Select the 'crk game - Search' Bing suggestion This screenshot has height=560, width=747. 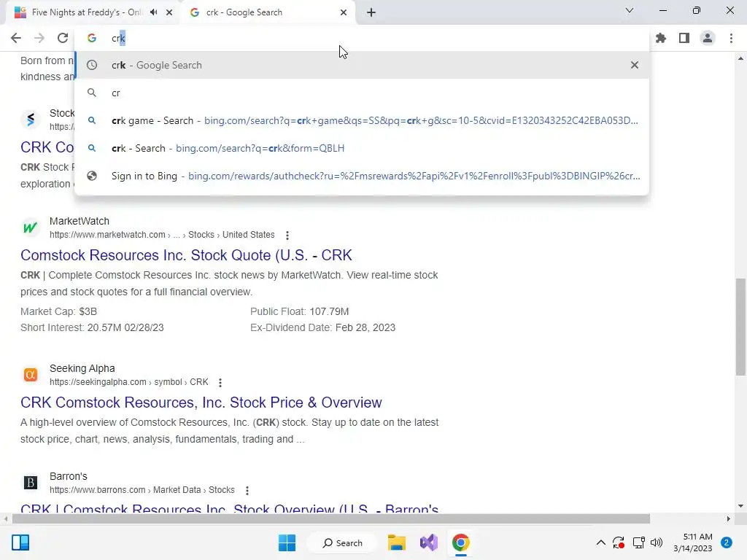[x=362, y=120]
